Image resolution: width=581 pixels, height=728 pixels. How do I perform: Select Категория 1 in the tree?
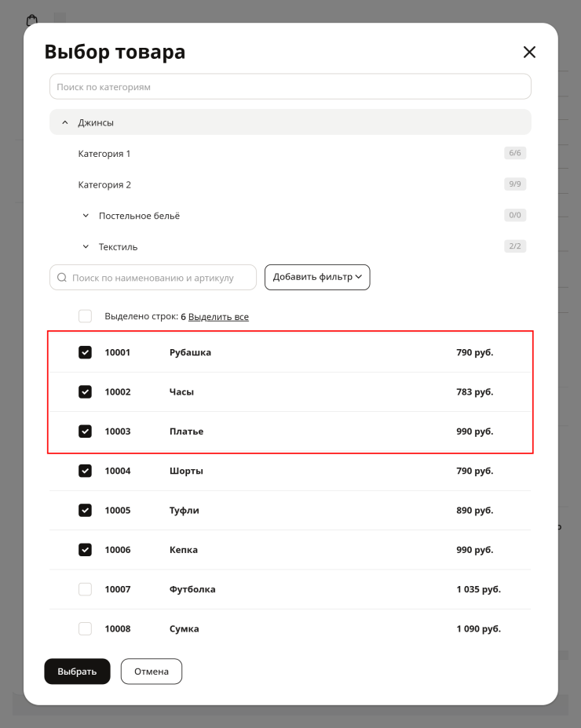pyautogui.click(x=104, y=154)
